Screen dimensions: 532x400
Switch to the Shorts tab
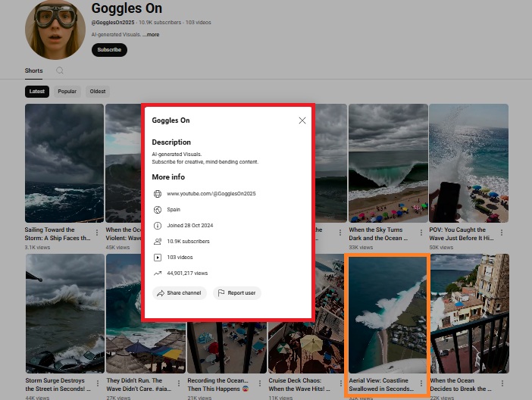click(33, 71)
